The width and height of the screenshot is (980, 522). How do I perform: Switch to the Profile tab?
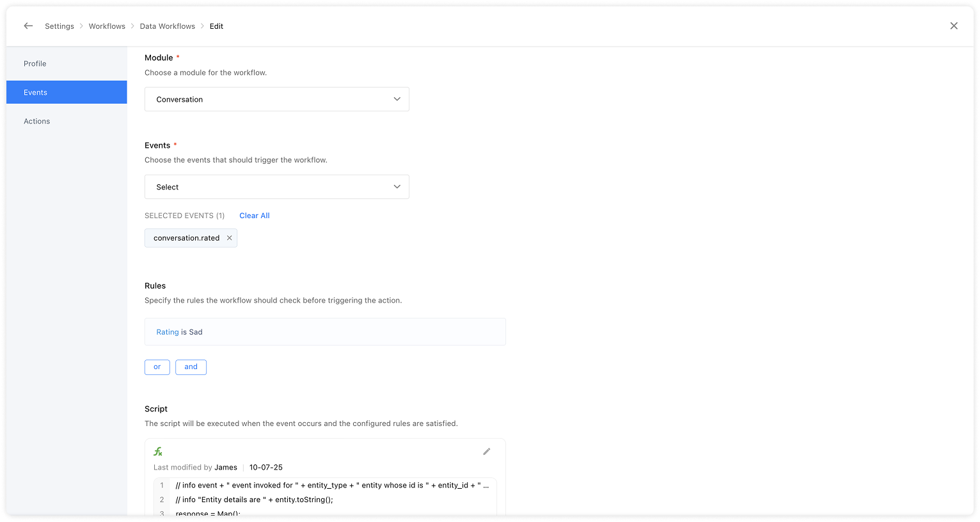[35, 63]
